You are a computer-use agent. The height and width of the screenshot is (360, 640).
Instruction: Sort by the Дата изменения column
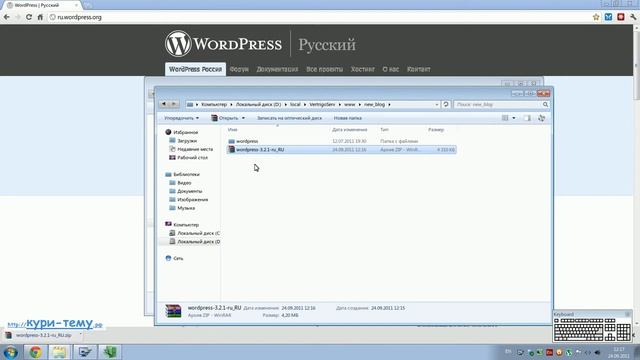(x=349, y=129)
